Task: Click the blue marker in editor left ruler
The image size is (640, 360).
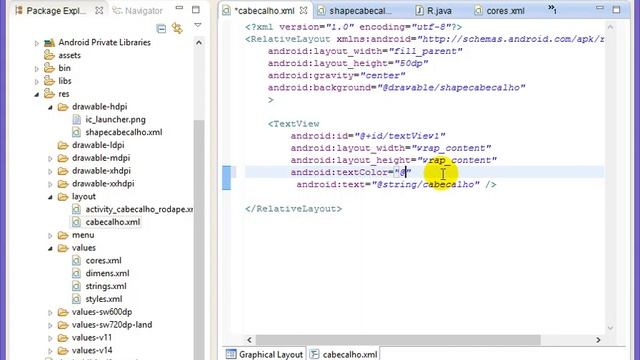Action: point(227,178)
